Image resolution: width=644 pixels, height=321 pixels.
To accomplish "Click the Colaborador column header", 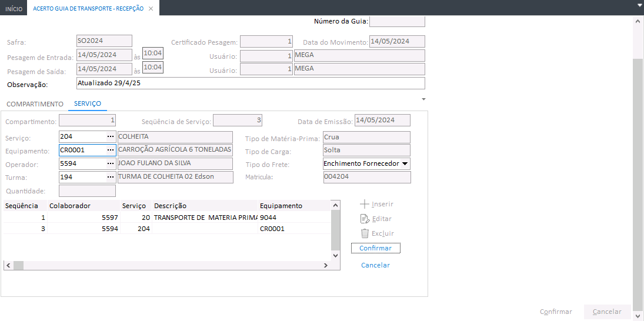I will pyautogui.click(x=84, y=206).
